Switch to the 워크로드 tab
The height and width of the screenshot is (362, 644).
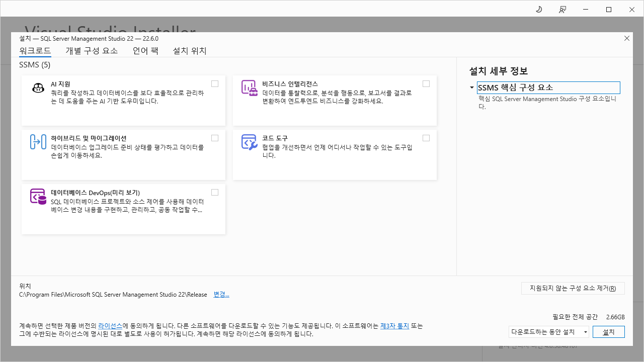click(x=35, y=51)
